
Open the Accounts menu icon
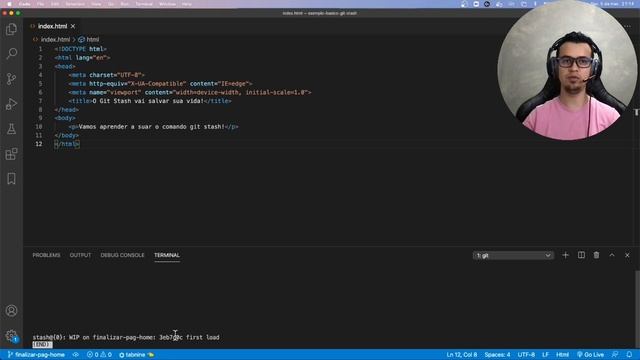11,311
